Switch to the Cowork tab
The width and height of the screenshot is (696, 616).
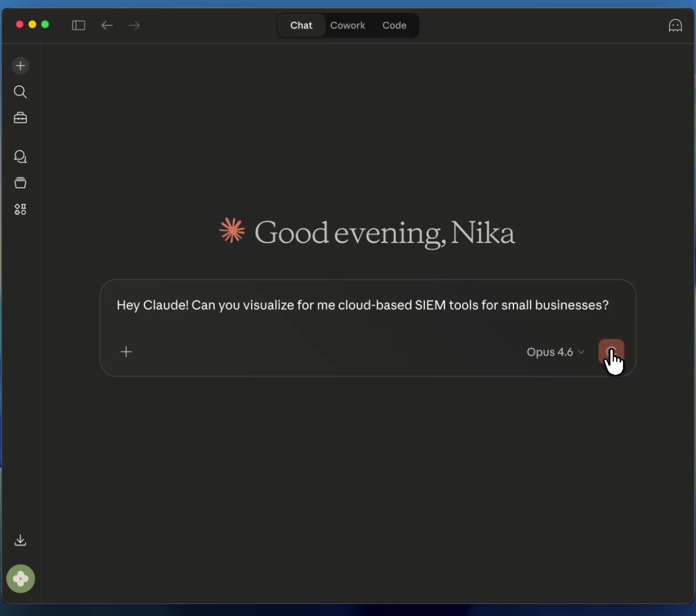point(347,26)
